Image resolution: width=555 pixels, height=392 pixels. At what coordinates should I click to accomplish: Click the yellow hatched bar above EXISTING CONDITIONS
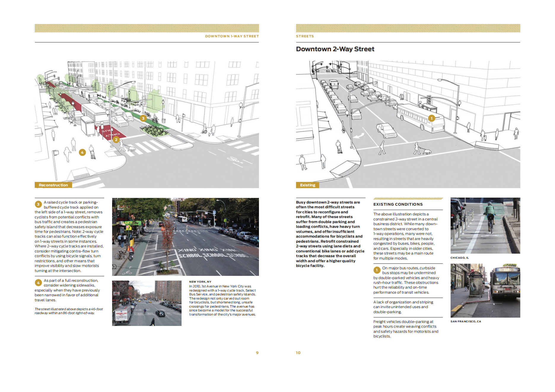point(408,199)
